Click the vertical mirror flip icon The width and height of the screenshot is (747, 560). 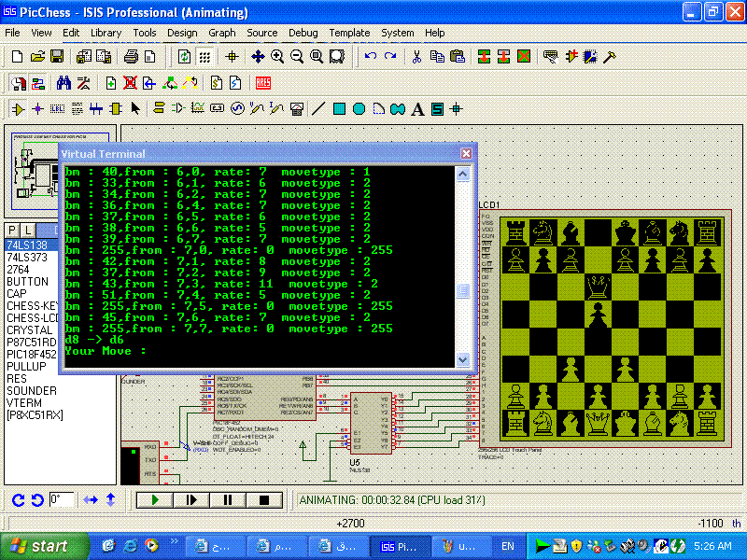(110, 500)
